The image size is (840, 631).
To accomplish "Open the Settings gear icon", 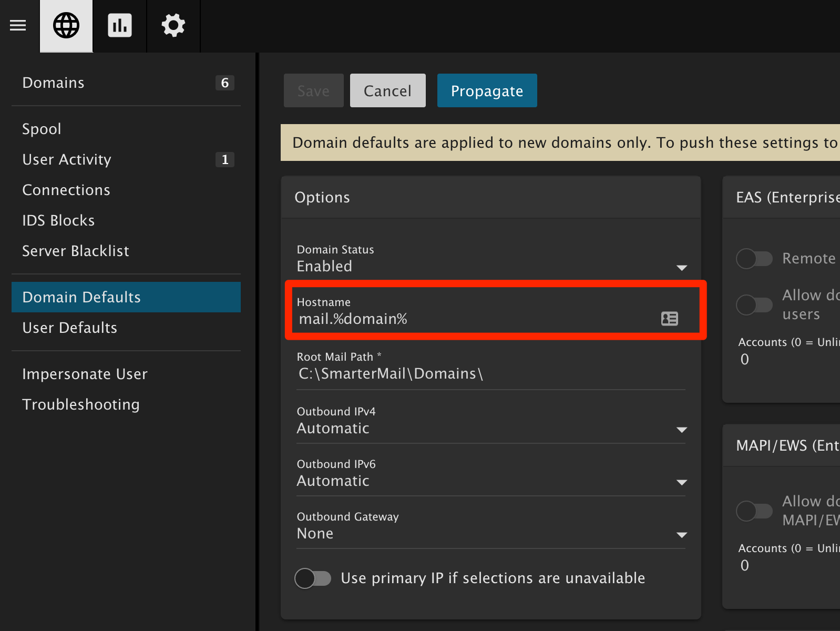I will pos(173,25).
